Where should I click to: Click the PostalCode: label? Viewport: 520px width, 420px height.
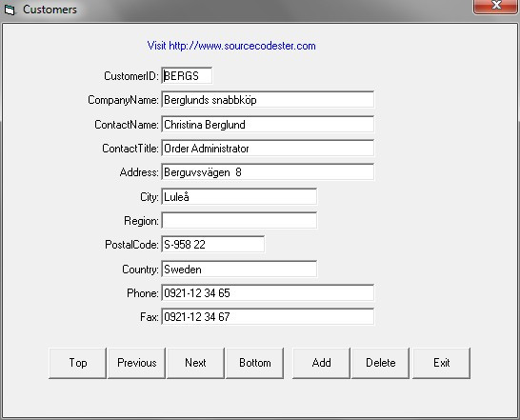click(x=132, y=245)
